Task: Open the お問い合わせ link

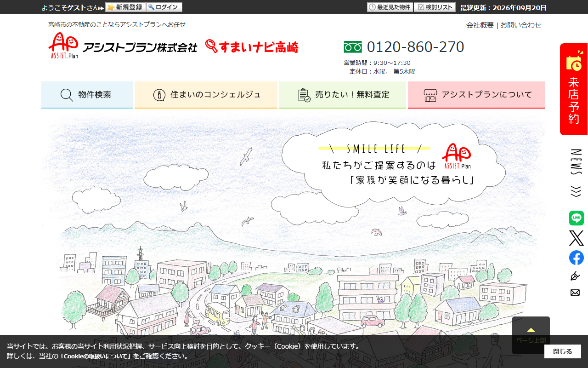Action: [521, 25]
